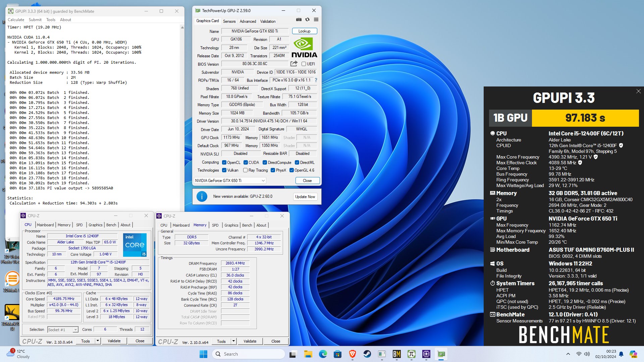Open the GPU selector dropdown in GPU-Z
644x362 pixels.
(230, 181)
